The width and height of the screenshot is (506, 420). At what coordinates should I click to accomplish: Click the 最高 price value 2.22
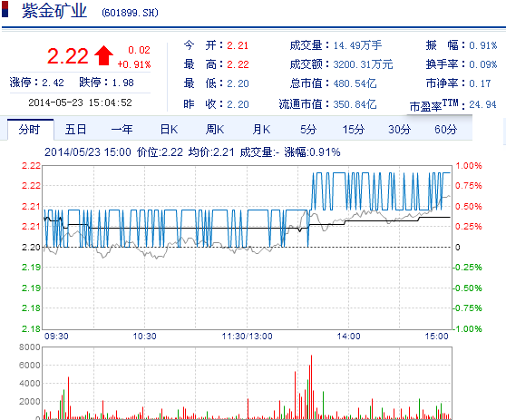point(238,64)
